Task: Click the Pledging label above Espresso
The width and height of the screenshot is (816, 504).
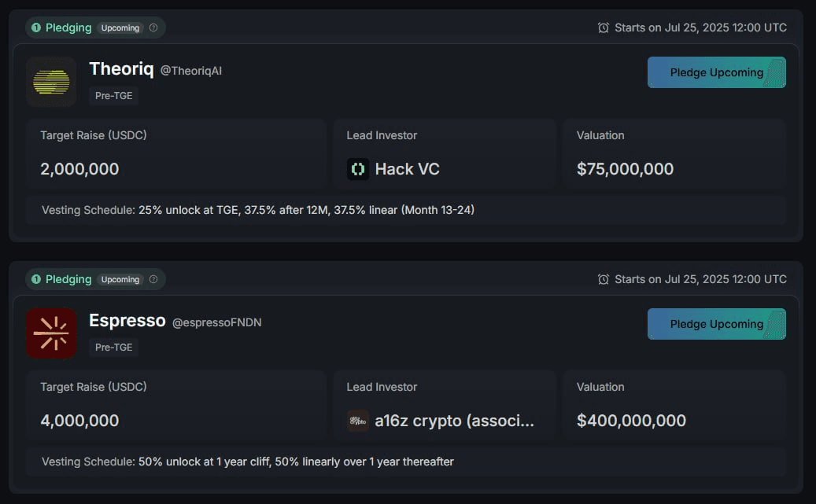Action: point(68,279)
